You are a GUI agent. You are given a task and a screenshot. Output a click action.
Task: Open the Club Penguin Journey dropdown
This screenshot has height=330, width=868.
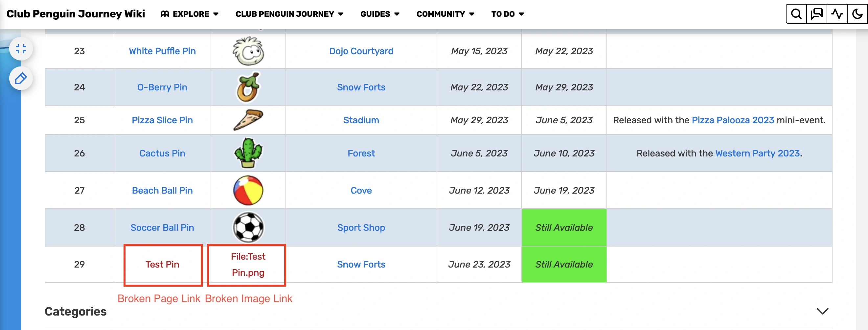click(x=289, y=14)
